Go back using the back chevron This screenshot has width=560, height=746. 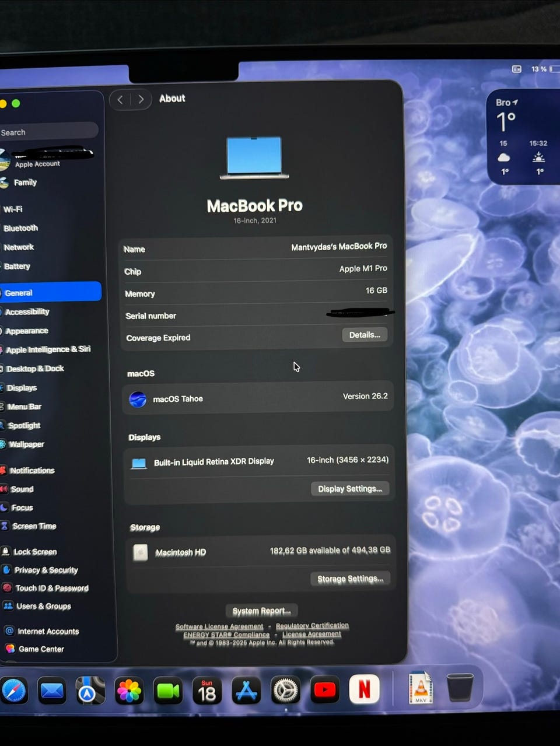click(x=120, y=99)
